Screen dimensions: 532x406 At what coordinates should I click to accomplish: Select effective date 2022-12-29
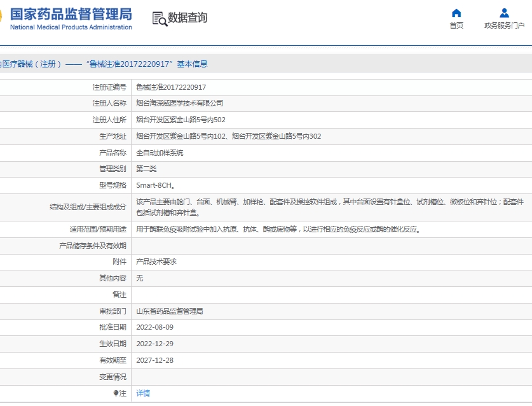154,344
